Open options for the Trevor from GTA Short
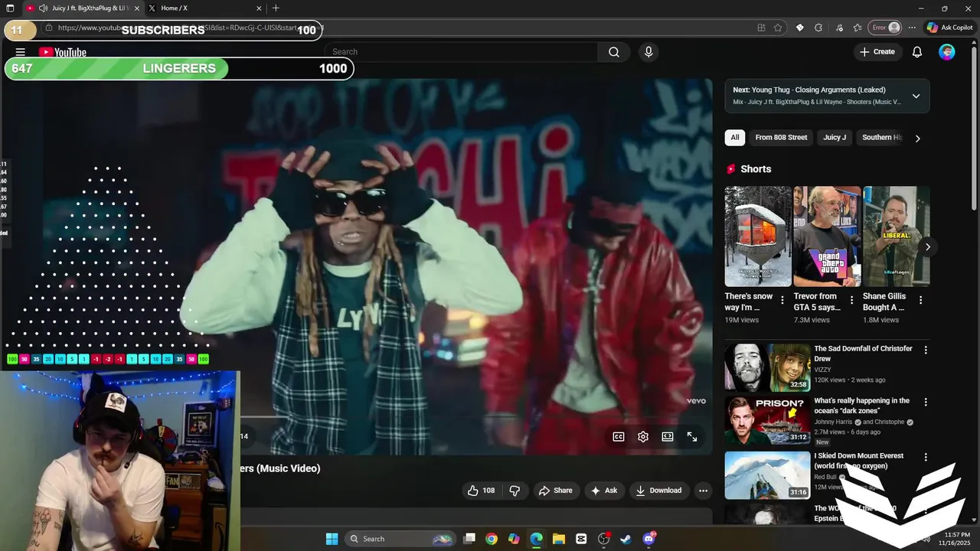The width and height of the screenshot is (980, 551). [x=851, y=301]
